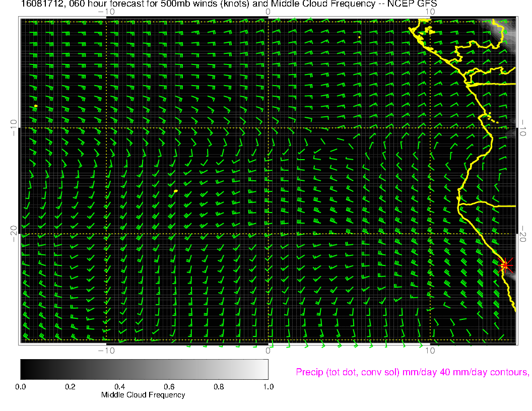Select the "0" longitude label on the bottom axis
Viewport: 532px width, 411px height.
coord(268,350)
